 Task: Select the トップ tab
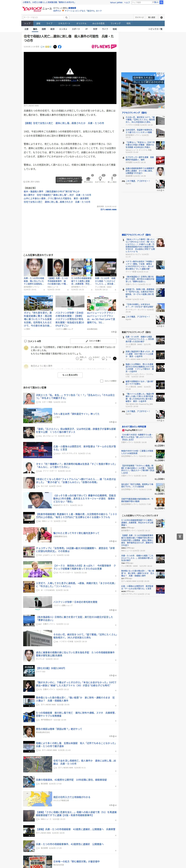[27, 24]
